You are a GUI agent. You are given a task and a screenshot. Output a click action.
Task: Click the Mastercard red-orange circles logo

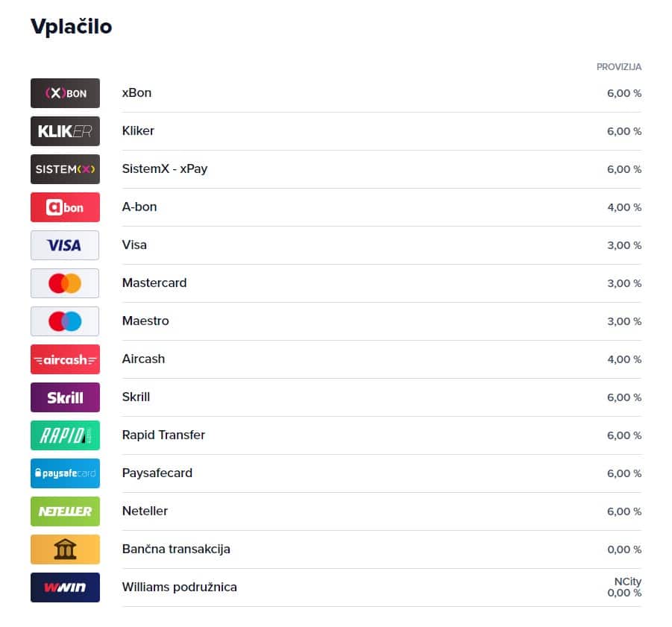pyautogui.click(x=65, y=283)
